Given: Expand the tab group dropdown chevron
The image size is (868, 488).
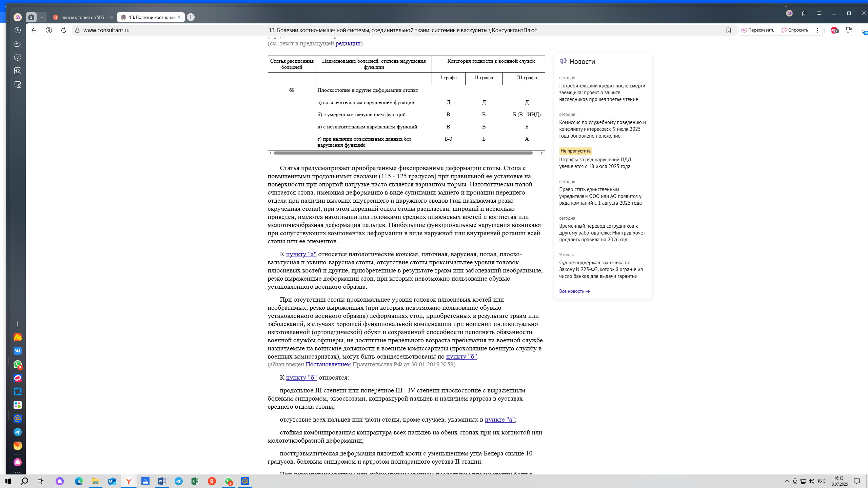Looking at the screenshot, I should point(42,17).
